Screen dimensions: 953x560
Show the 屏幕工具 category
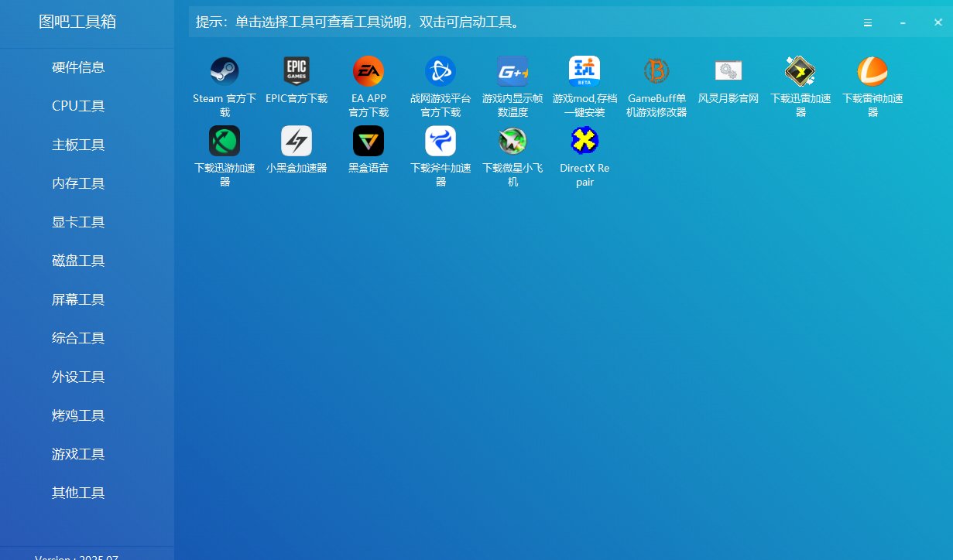coord(78,299)
